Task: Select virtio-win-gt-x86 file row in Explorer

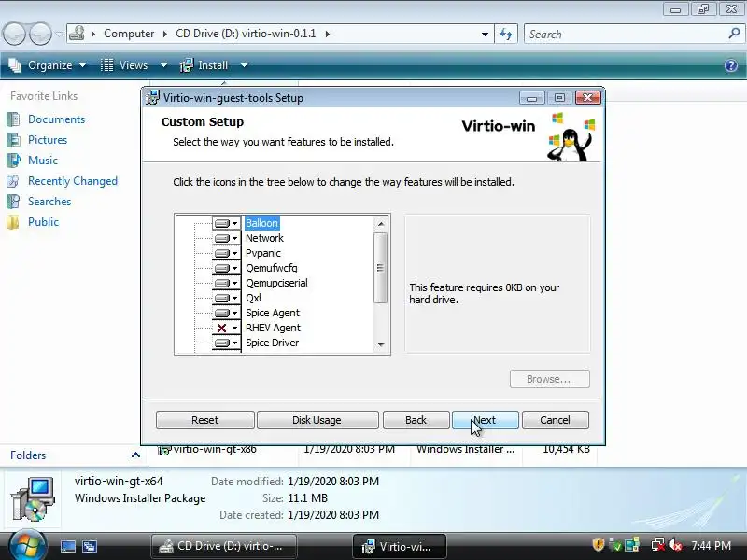Action: [374, 450]
